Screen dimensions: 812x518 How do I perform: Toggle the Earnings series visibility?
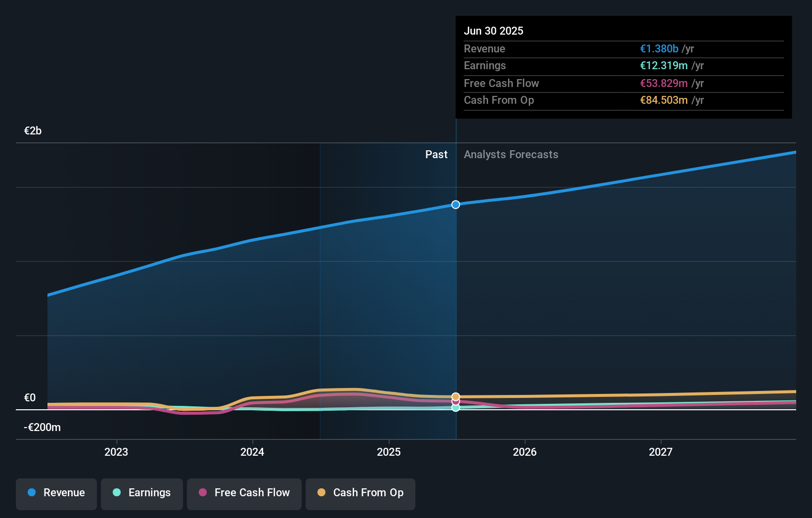[141, 493]
